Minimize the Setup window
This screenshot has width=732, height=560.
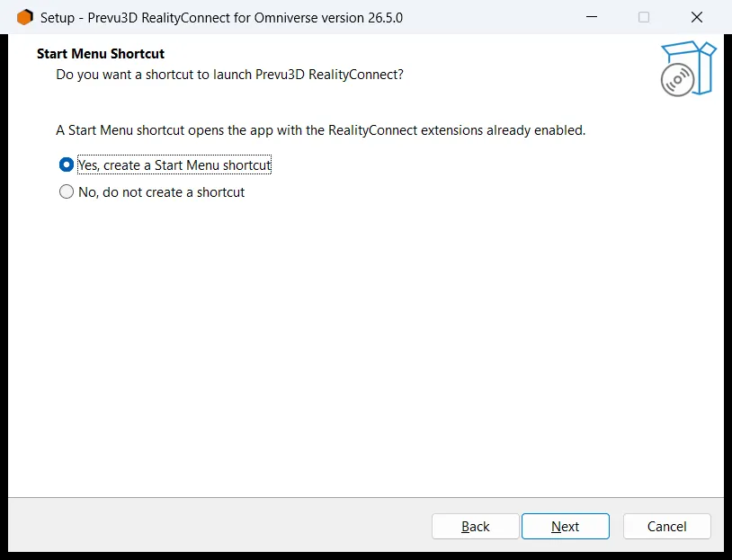(x=592, y=17)
